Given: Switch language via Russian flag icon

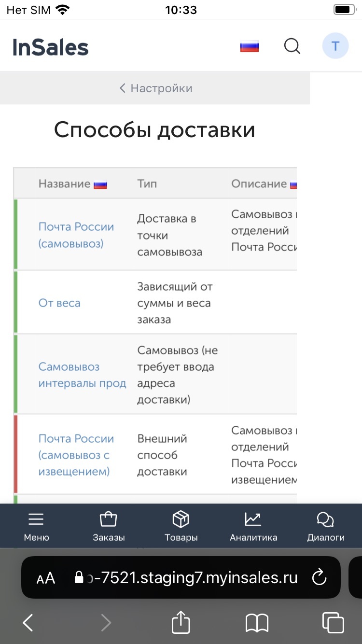Looking at the screenshot, I should [x=250, y=47].
